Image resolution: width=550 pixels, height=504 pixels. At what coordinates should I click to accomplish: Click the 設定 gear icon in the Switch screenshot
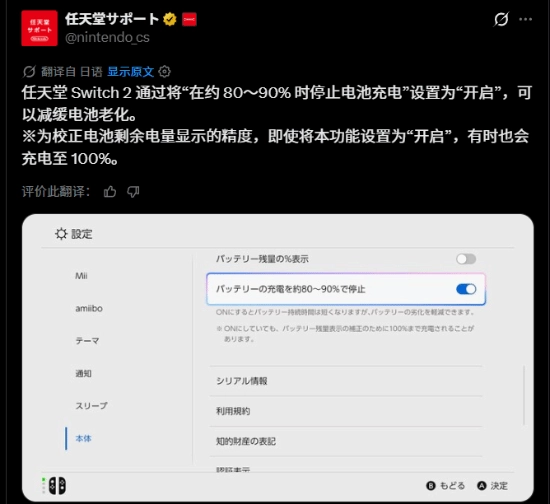[x=61, y=234]
